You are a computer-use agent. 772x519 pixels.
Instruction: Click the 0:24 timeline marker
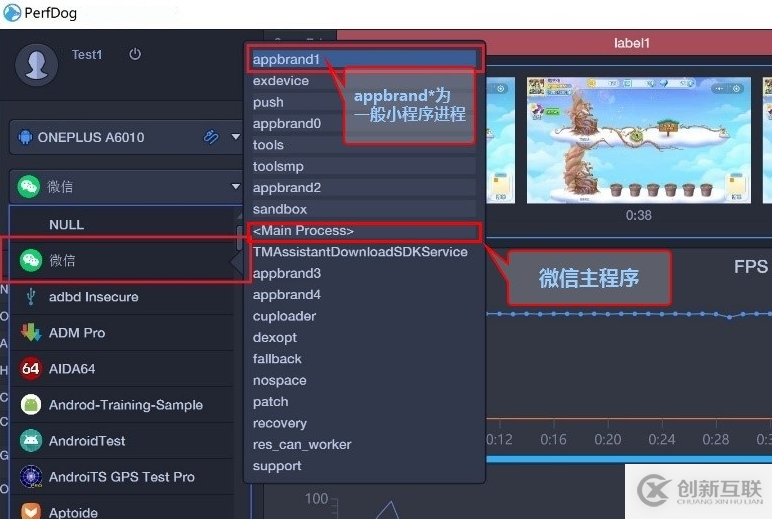point(661,439)
